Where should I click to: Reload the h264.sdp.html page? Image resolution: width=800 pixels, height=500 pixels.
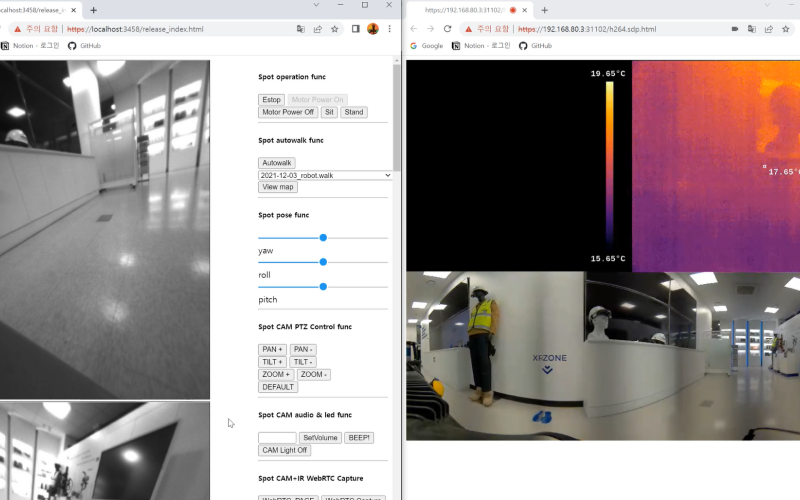449,29
